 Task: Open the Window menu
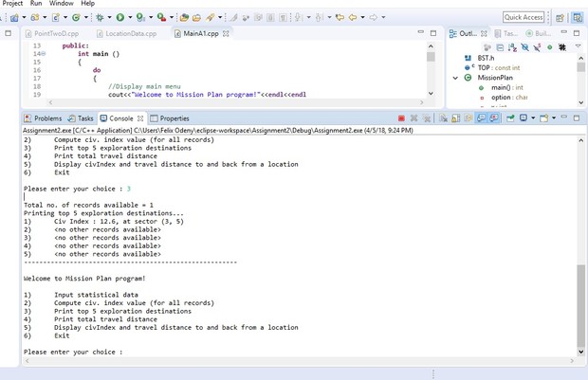point(61,4)
